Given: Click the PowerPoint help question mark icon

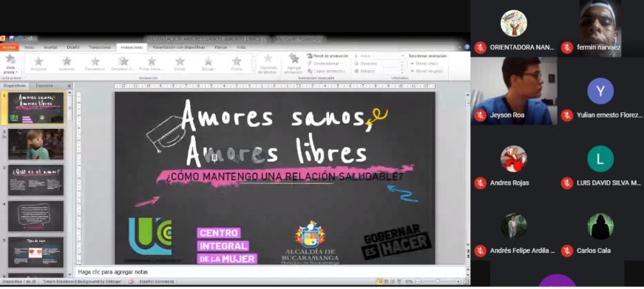Looking at the screenshot, I should (x=467, y=47).
